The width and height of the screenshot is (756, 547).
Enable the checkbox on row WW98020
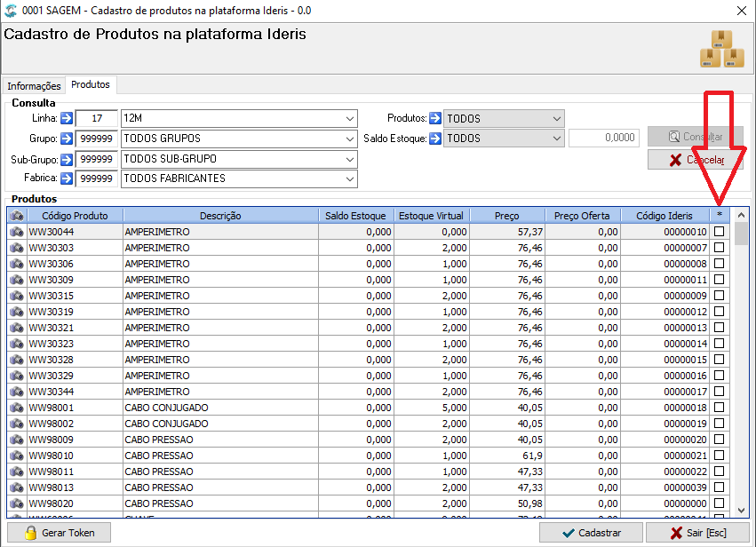(719, 503)
